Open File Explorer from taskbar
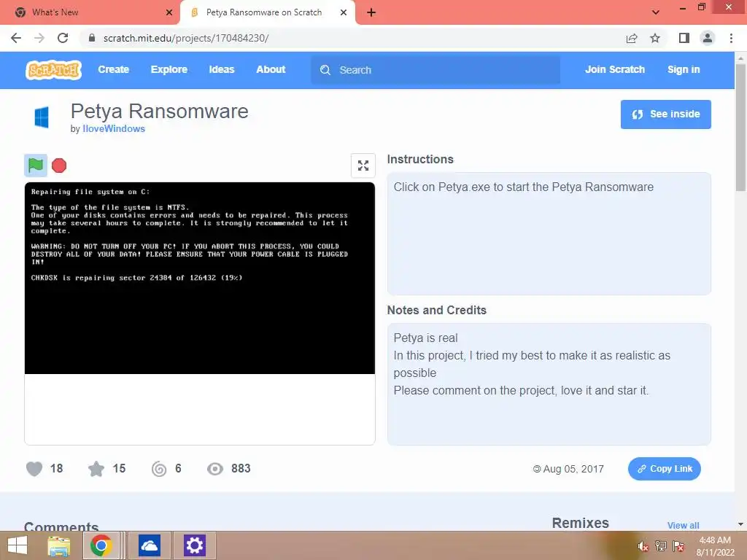Viewport: 747px width, 560px height. coord(59,545)
